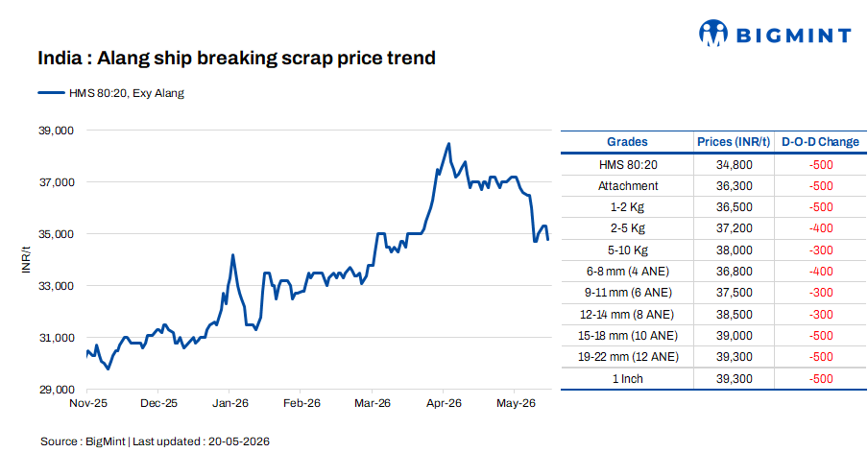The image size is (868, 452).
Task: Click the Source BigMint last updated text
Action: (x=155, y=441)
